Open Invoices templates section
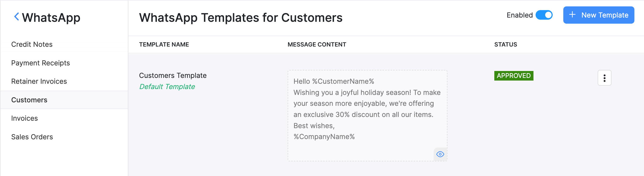 [x=25, y=118]
